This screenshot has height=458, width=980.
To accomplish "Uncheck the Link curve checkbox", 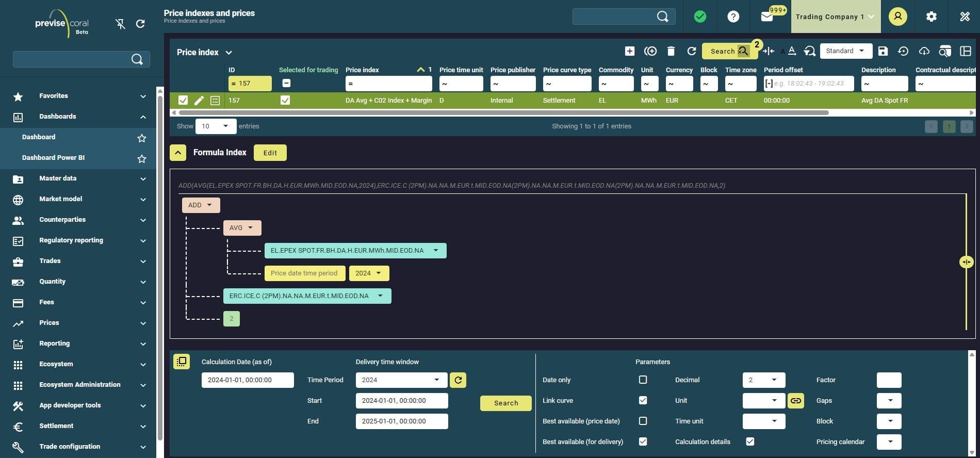I will pos(643,401).
